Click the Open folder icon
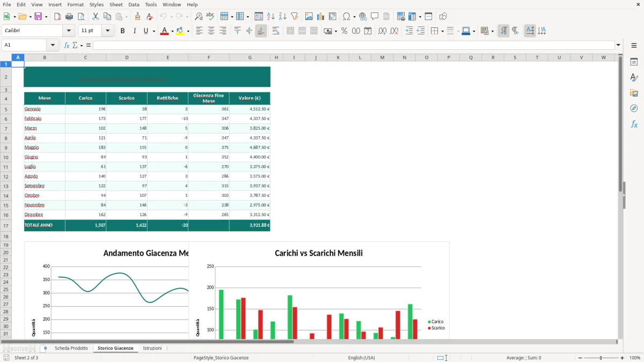The image size is (644, 362). tap(21, 17)
